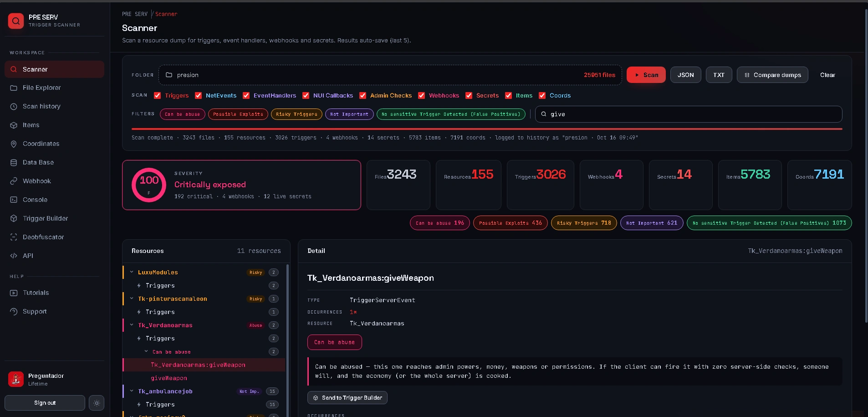Uncheck the NetEvents scan checkbox
The height and width of the screenshot is (417, 868).
[198, 95]
